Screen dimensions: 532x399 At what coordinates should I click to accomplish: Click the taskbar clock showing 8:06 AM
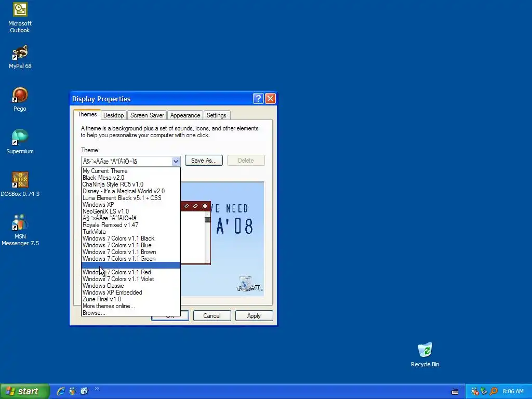pyautogui.click(x=513, y=391)
